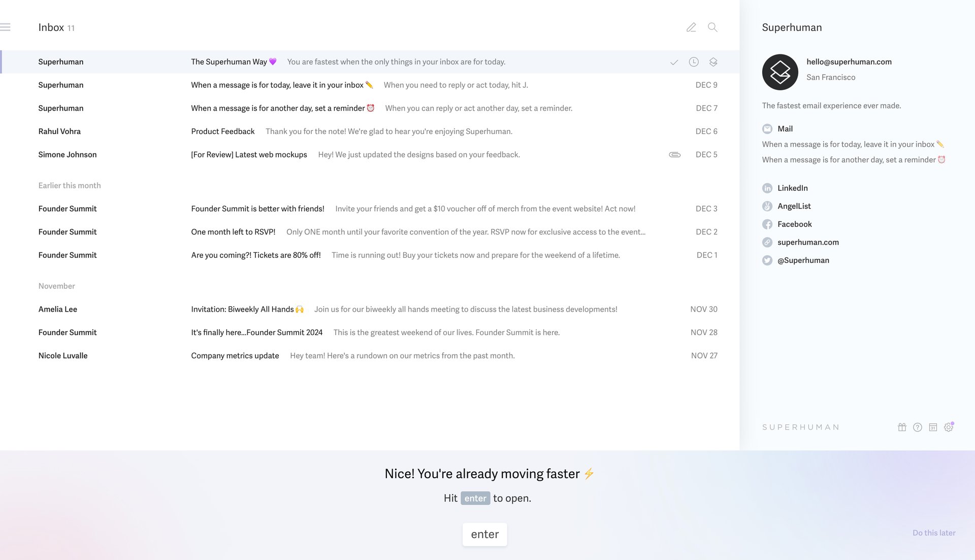The width and height of the screenshot is (975, 560).
Task: Open the calendar icon
Action: [x=933, y=427]
